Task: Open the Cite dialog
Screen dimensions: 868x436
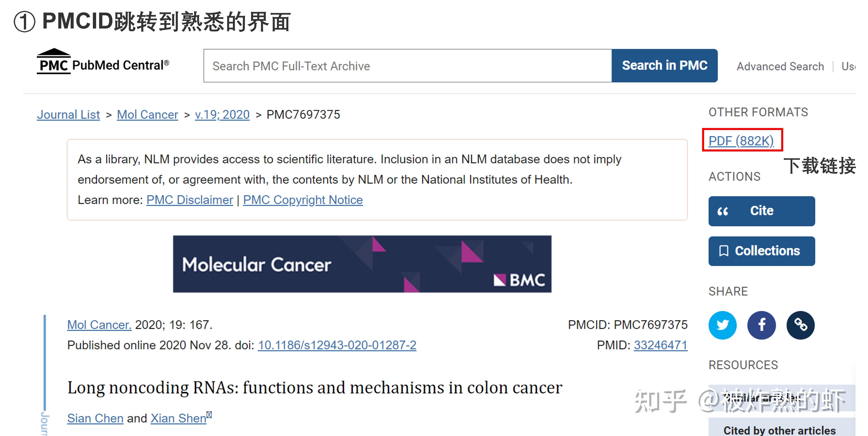Action: (x=762, y=211)
